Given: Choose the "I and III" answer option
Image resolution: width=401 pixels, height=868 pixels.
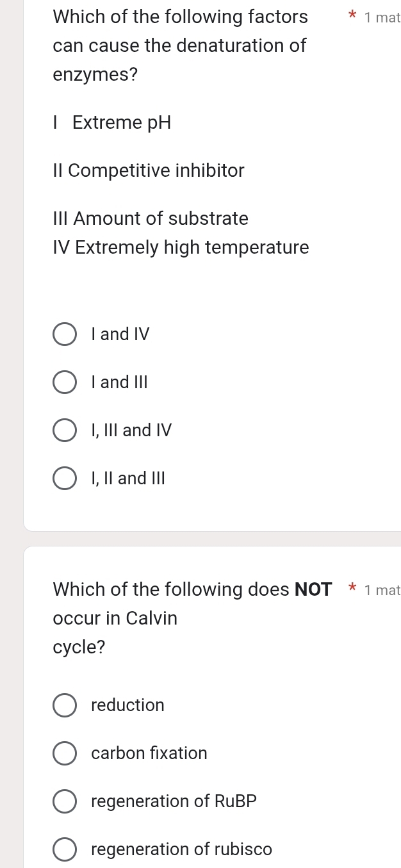Looking at the screenshot, I should [64, 382].
